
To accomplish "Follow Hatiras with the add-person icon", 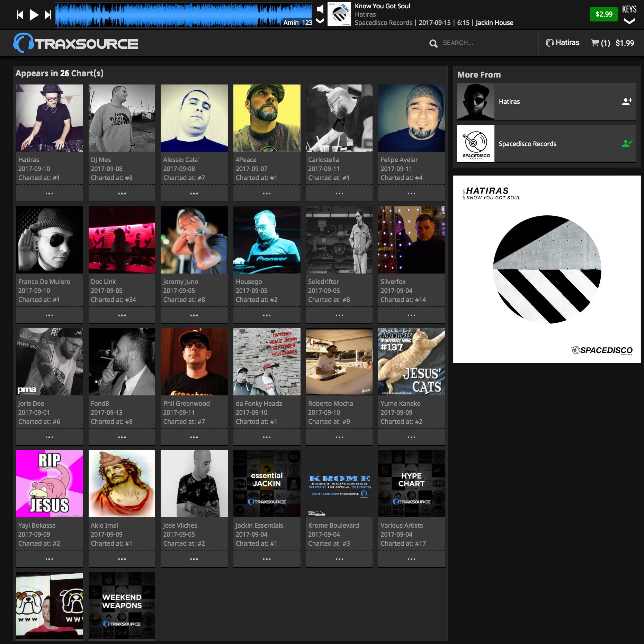I will pyautogui.click(x=627, y=101).
